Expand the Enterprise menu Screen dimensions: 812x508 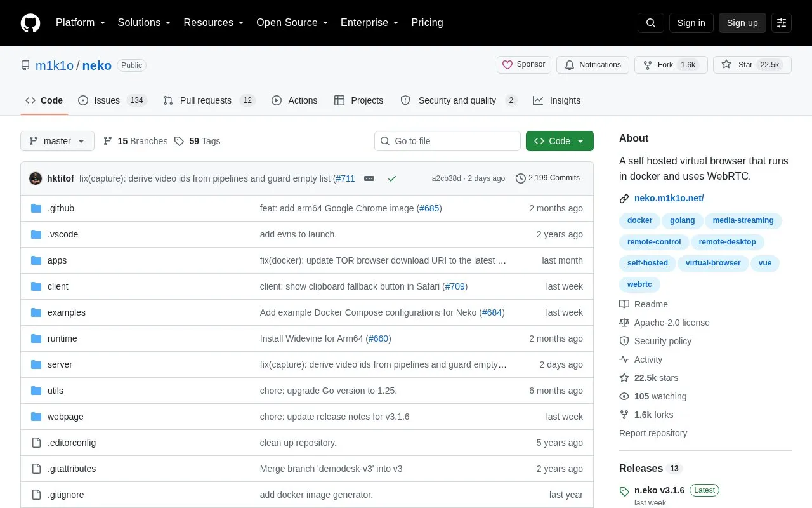tap(369, 23)
